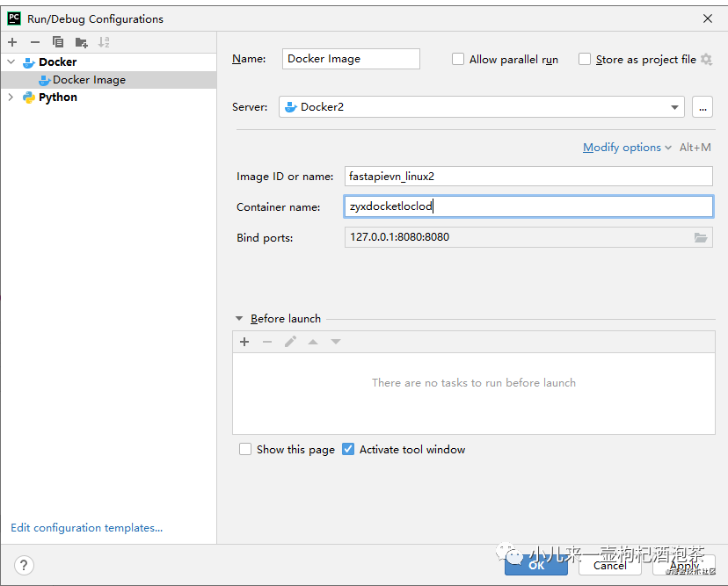728x586 pixels.
Task: Collapse the Docker tree node
Action: [11, 61]
